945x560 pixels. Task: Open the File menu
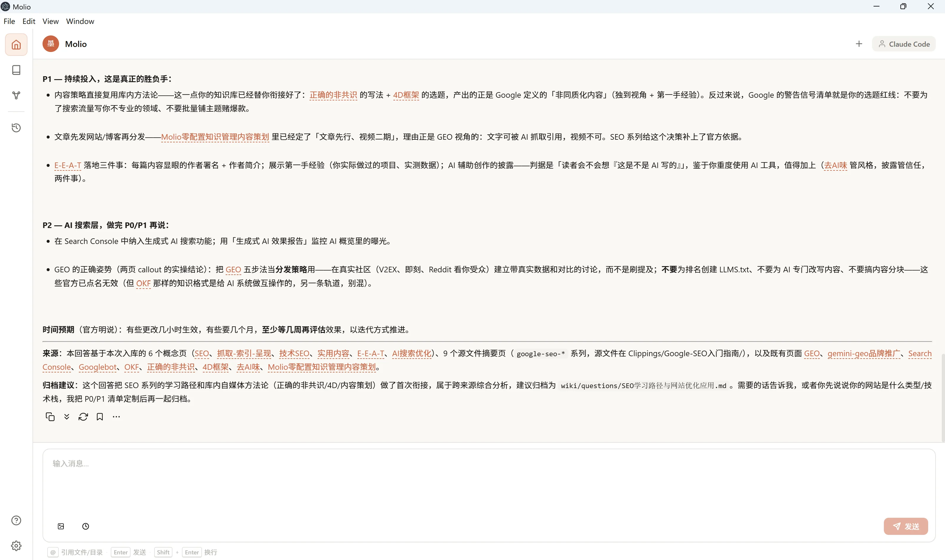pos(9,21)
